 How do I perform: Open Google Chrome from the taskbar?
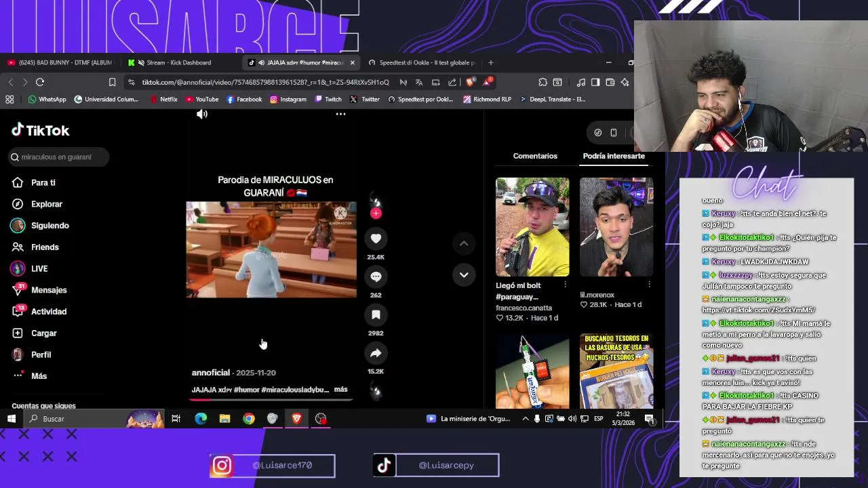[249, 419]
